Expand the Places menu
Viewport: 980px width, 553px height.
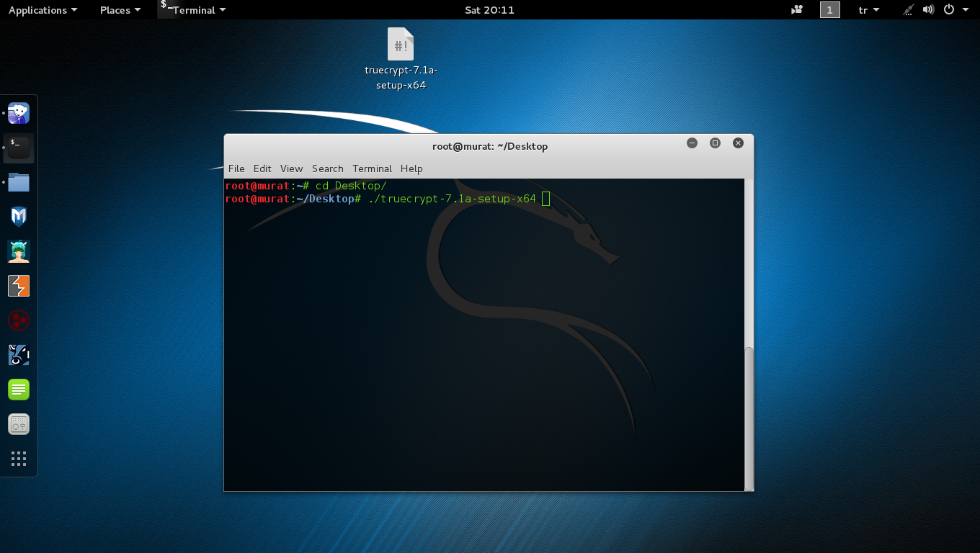click(x=120, y=10)
